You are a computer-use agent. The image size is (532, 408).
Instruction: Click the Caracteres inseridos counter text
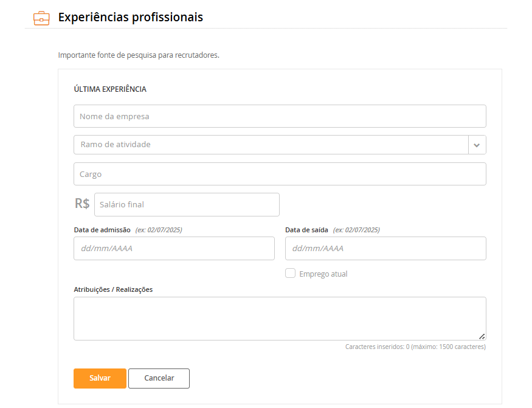[415, 347]
